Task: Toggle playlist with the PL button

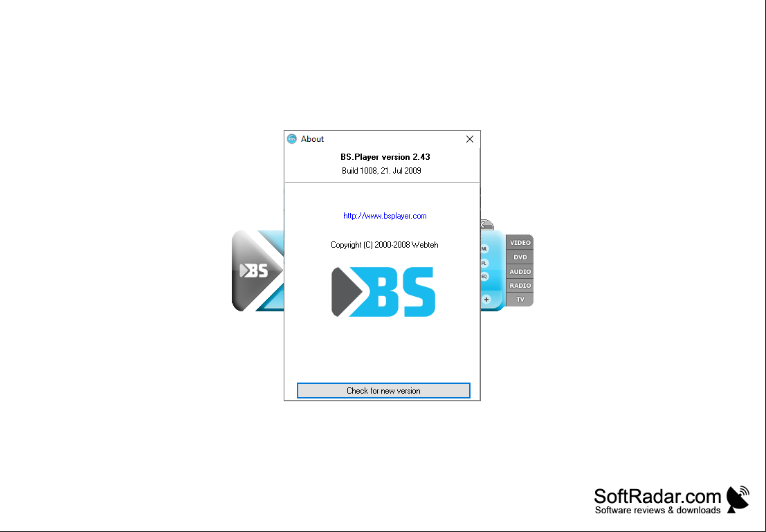Action: (484, 264)
